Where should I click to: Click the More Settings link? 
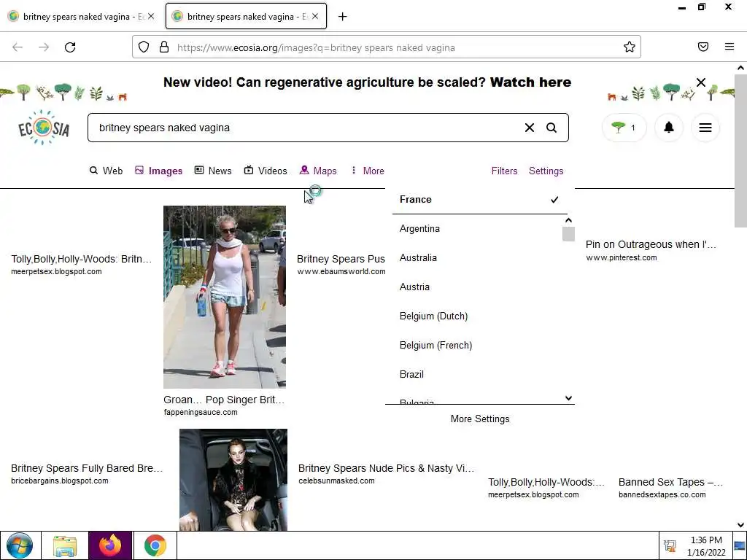(x=480, y=419)
